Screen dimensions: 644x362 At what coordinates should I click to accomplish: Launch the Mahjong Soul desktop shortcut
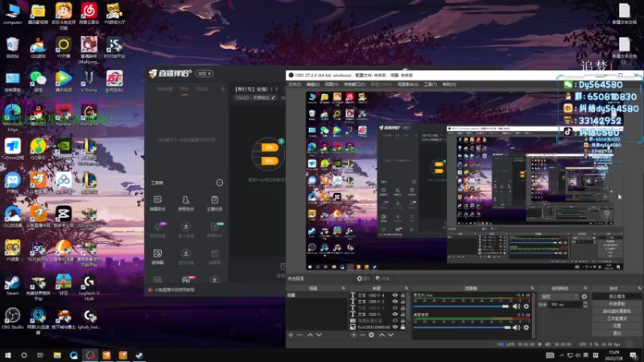tap(89, 50)
